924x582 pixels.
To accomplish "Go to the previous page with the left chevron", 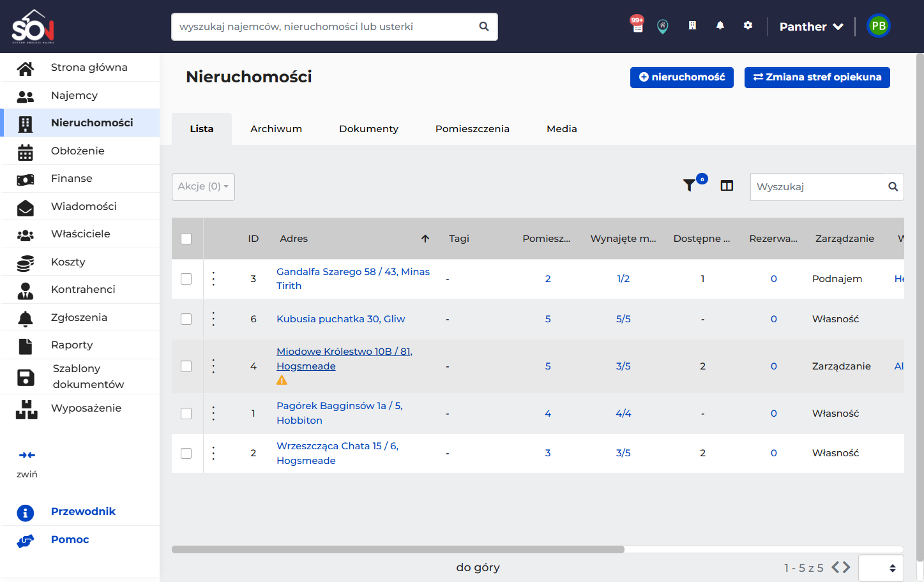I will tap(835, 567).
